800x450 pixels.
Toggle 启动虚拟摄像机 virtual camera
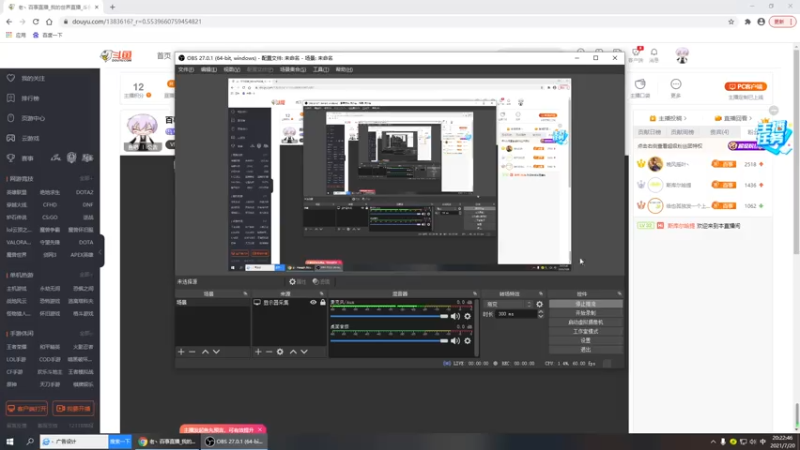tap(586, 322)
